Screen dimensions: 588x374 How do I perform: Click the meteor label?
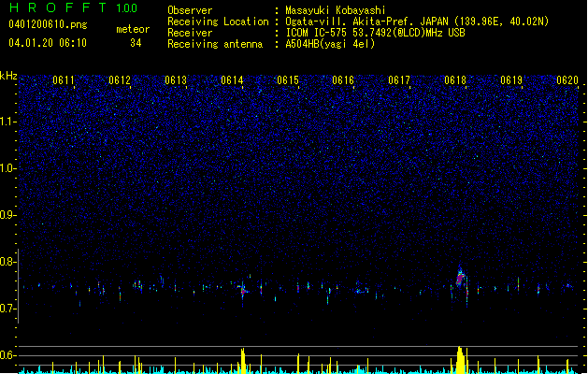[133, 29]
